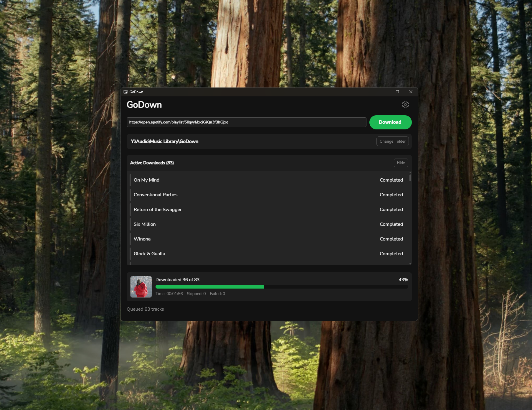This screenshot has height=410, width=532.
Task: Select the "Conventional Parties" track row
Action: pos(268,195)
